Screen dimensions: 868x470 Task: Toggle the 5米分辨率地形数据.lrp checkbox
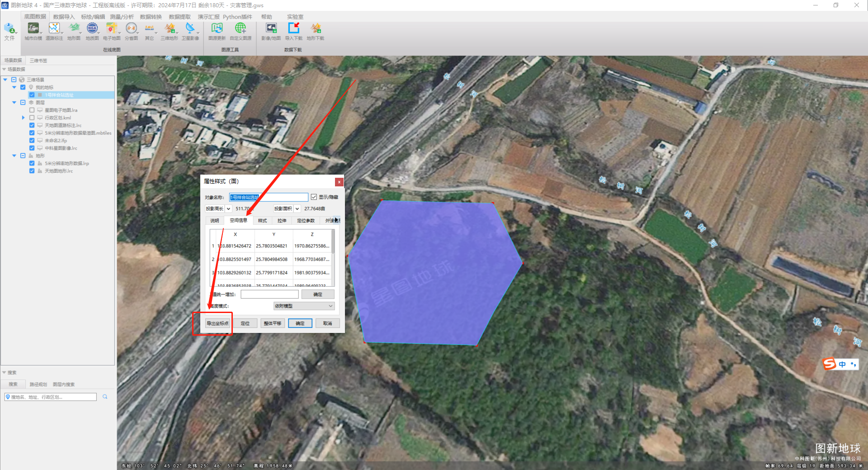click(x=32, y=163)
